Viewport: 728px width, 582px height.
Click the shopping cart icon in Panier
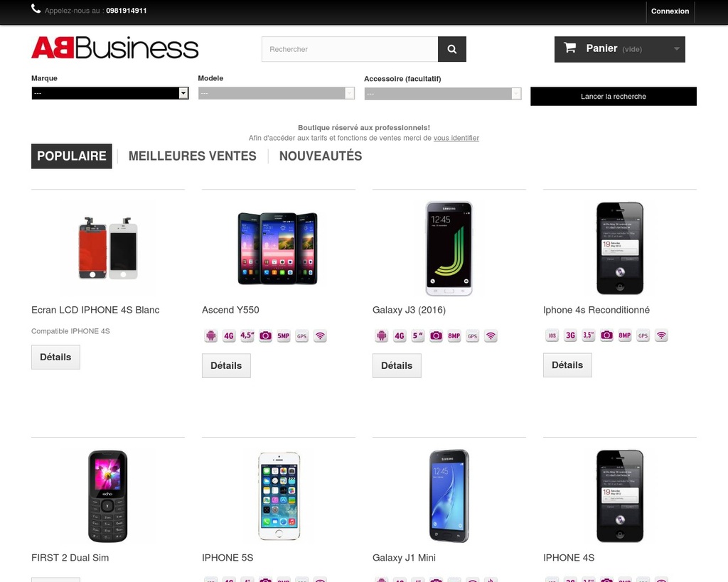pos(569,48)
